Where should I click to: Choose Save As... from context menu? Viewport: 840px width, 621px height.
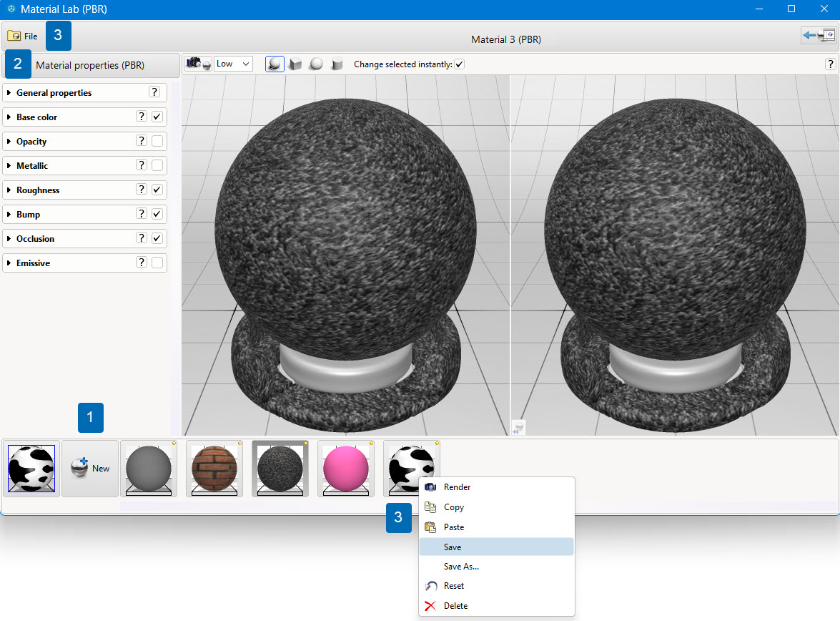pyautogui.click(x=497, y=567)
